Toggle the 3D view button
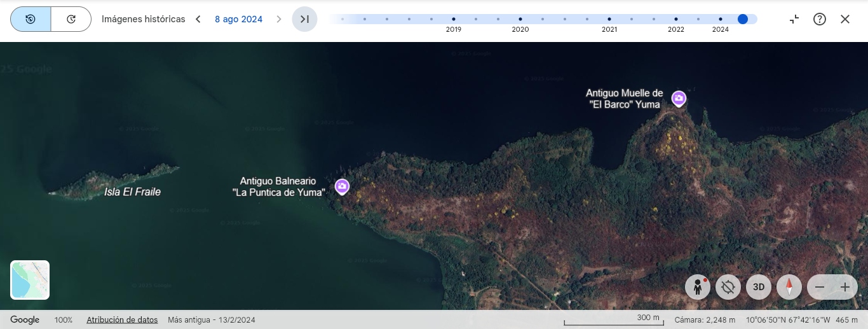The width and height of the screenshot is (868, 329). (759, 287)
